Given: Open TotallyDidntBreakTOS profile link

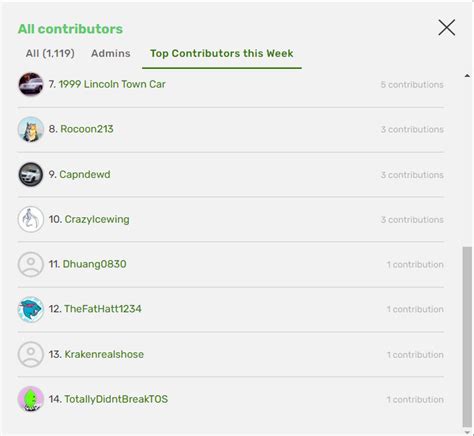Looking at the screenshot, I should 116,399.
